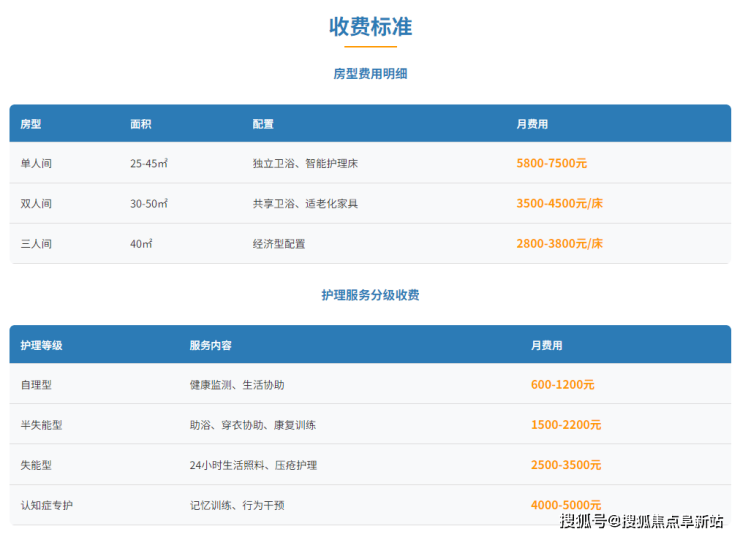Click the 配置 column header
Image resolution: width=740 pixels, height=537 pixels.
tap(263, 124)
